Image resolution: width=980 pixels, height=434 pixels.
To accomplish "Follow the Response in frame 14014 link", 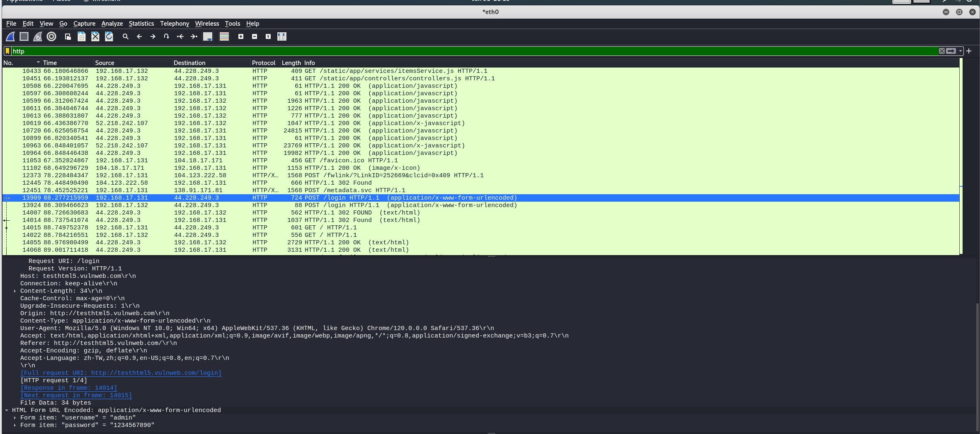I will 69,388.
